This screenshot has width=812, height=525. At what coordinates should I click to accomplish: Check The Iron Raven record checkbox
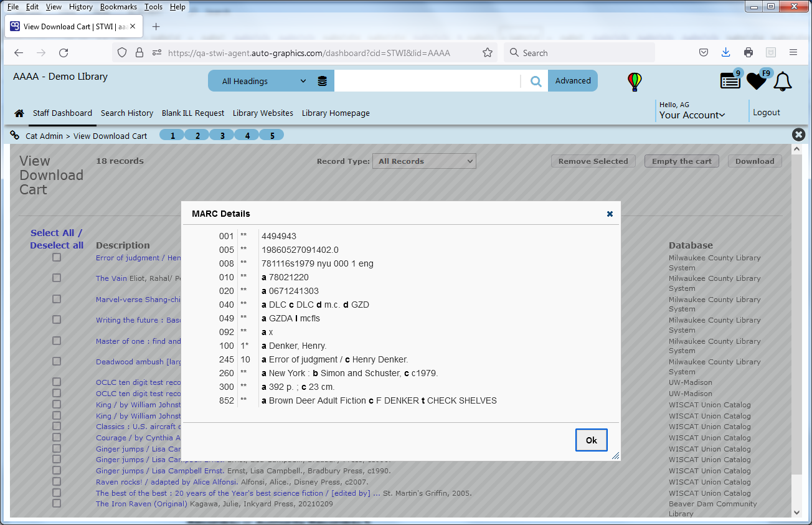57,503
